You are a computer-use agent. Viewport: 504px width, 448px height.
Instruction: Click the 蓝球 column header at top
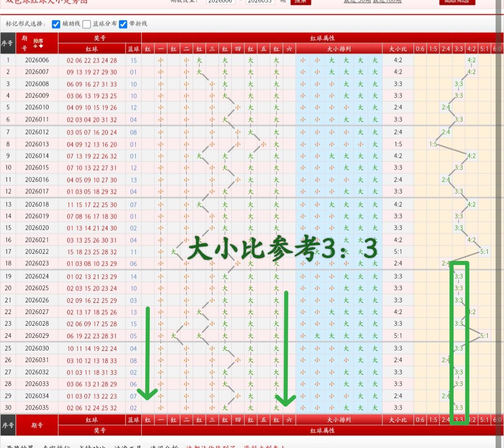[x=133, y=49]
